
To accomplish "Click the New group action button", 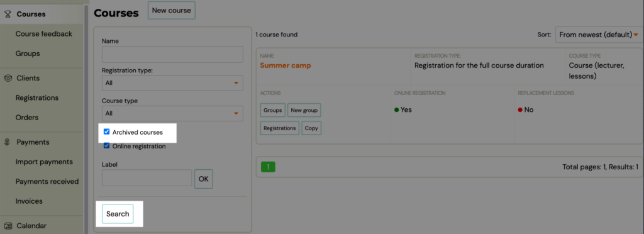I will pyautogui.click(x=304, y=111).
